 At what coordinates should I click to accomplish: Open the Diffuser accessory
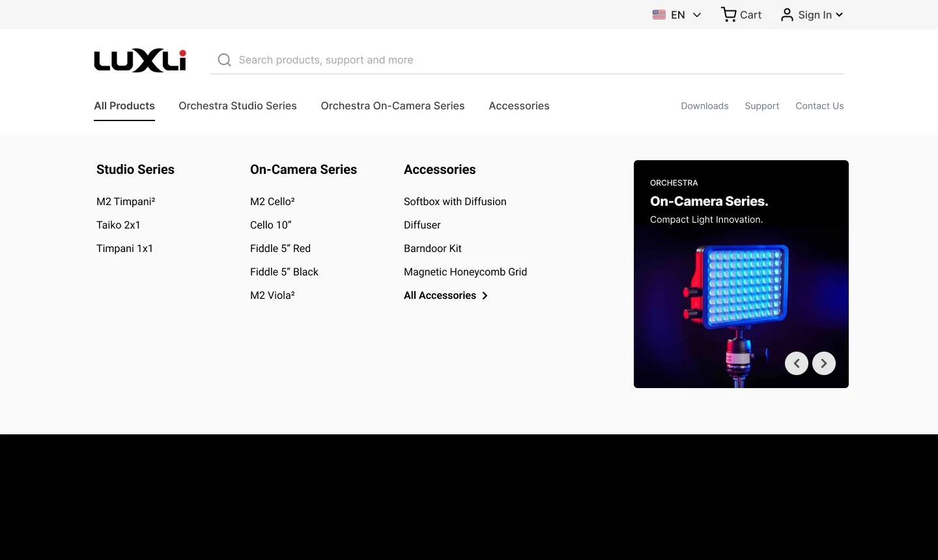click(x=422, y=225)
